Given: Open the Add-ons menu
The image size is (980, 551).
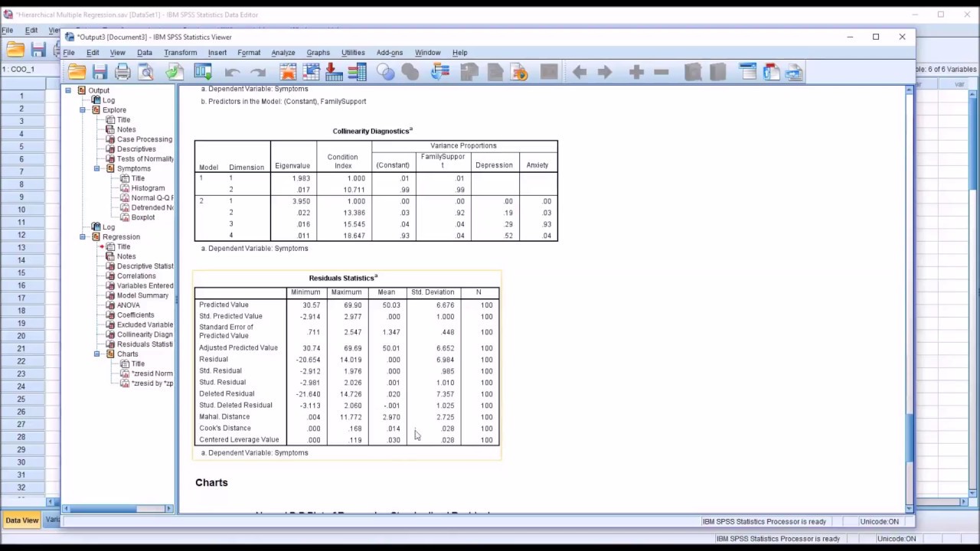Looking at the screenshot, I should point(390,53).
